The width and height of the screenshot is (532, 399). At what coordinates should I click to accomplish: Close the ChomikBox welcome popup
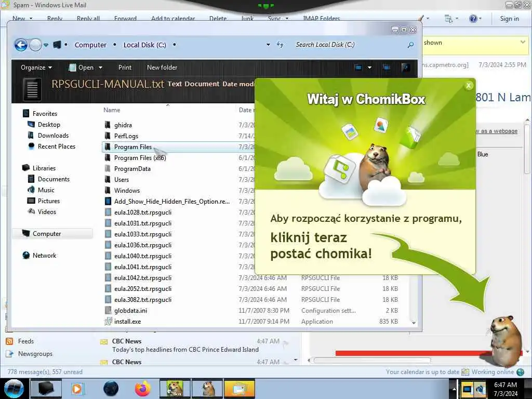[469, 86]
